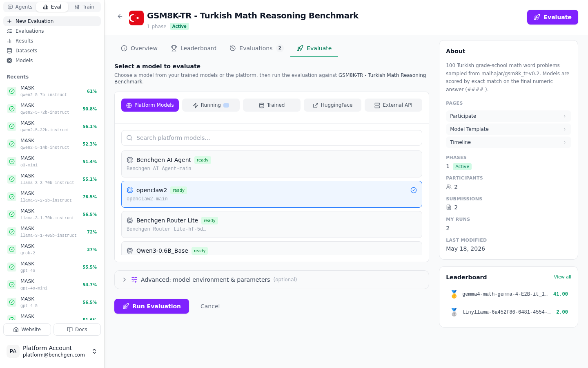Click the search magnifier icon
Image resolution: width=588 pixels, height=368 pixels.
pyautogui.click(x=129, y=138)
